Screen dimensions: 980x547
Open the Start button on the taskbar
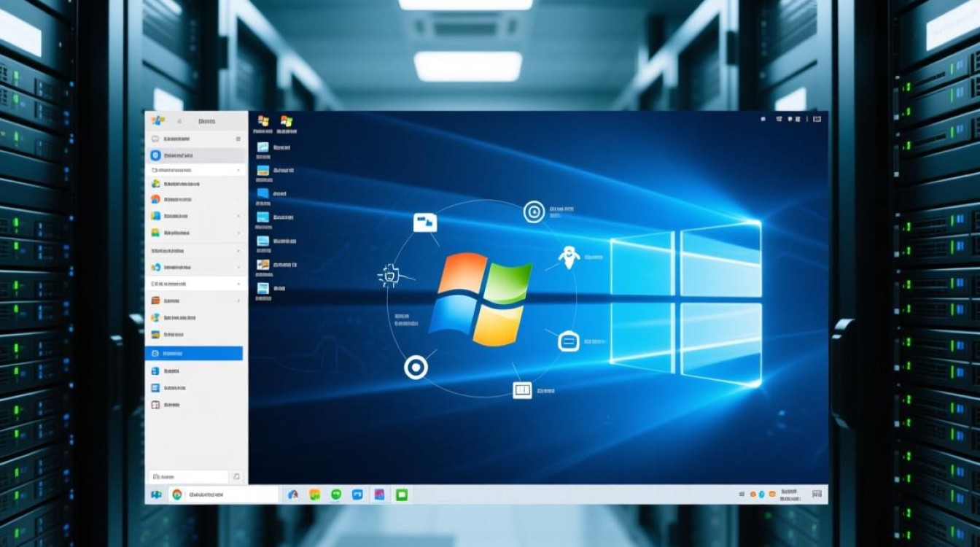coord(156,494)
